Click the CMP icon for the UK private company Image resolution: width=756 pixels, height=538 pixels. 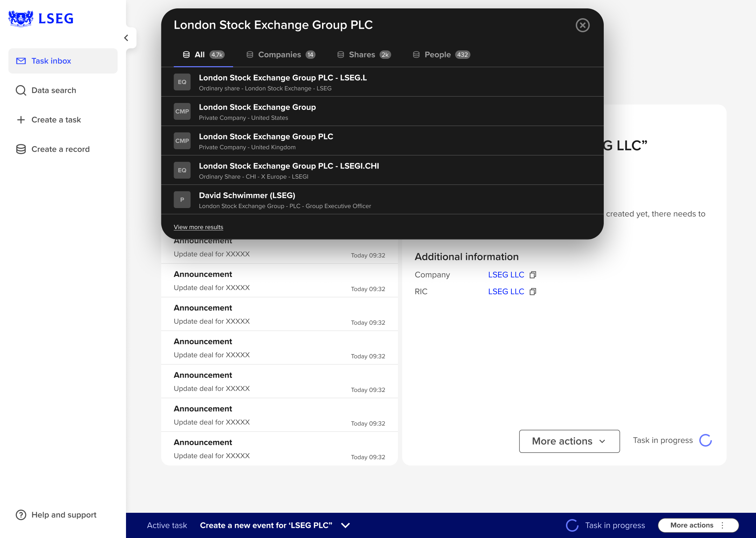(x=182, y=141)
